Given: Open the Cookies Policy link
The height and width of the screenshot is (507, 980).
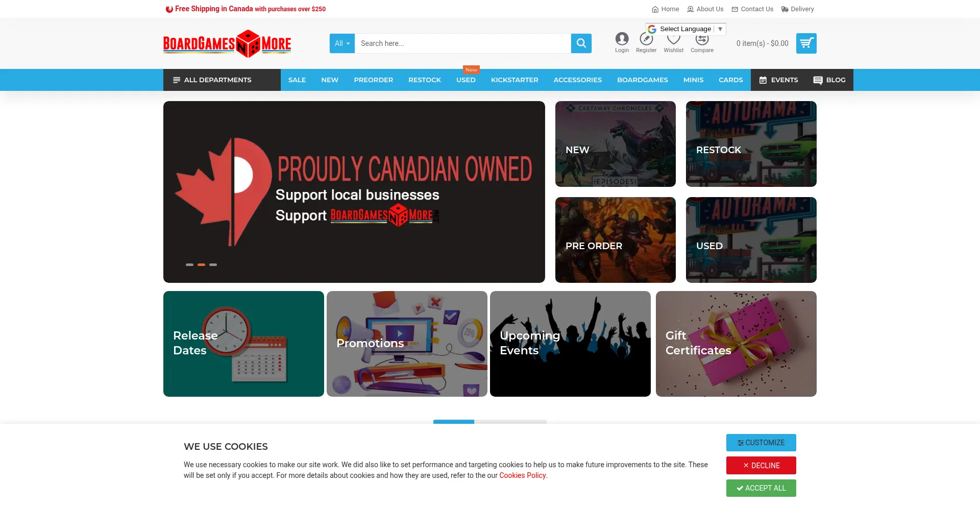Looking at the screenshot, I should pos(522,475).
